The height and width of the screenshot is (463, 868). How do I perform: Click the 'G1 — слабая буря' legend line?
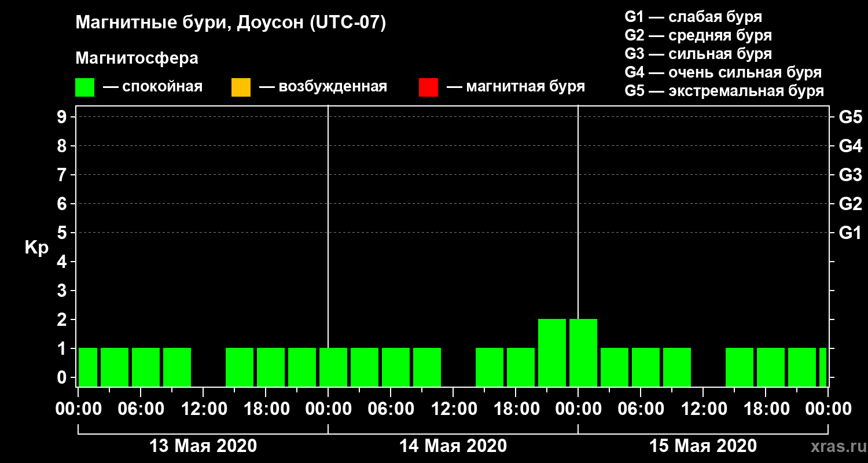point(693,16)
